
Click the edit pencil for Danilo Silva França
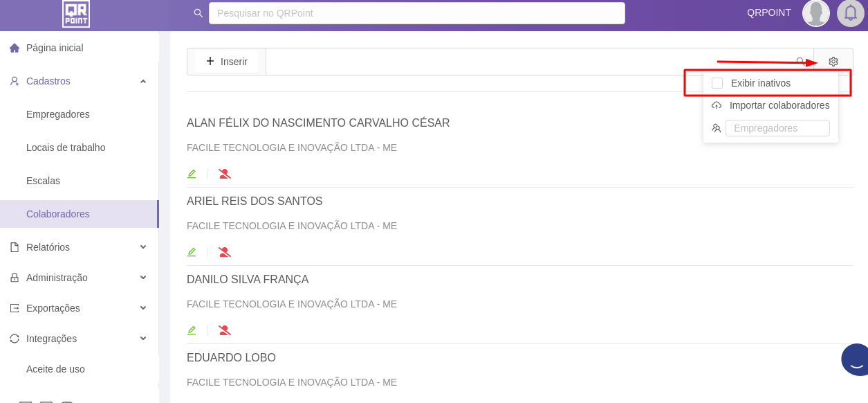[192, 330]
